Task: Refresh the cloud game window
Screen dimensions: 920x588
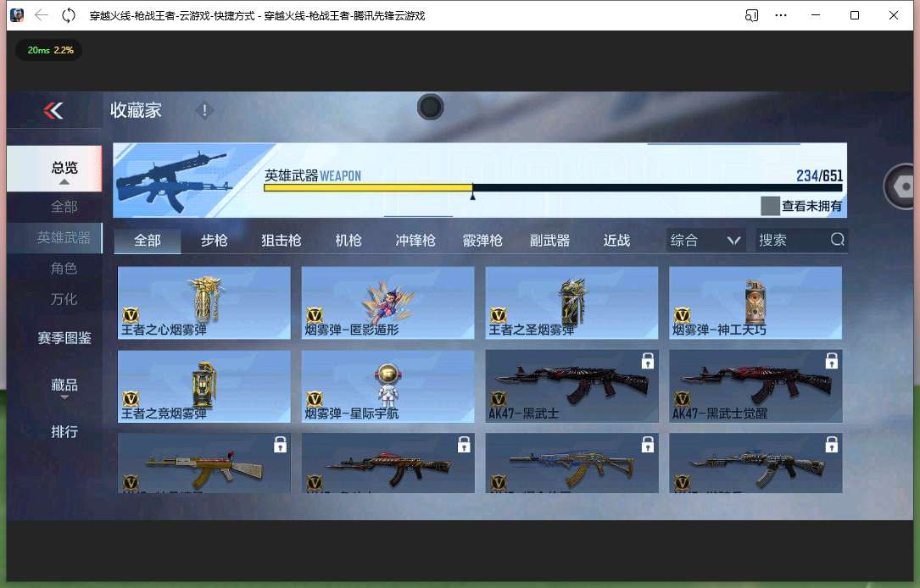Action: click(x=69, y=15)
